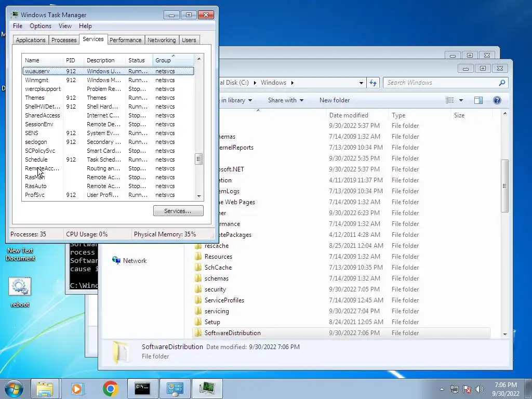Click services list scroll down arrow
Viewport: 532px width, 399px height.
click(x=199, y=196)
